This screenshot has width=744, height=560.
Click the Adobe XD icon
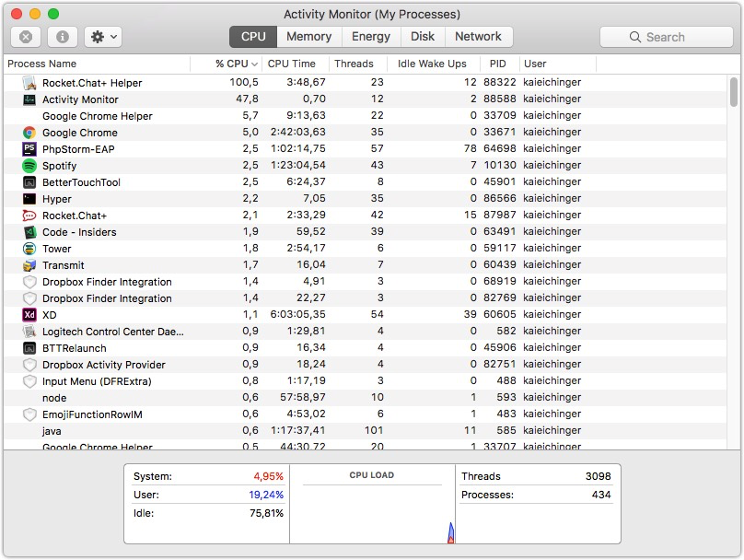pos(29,315)
